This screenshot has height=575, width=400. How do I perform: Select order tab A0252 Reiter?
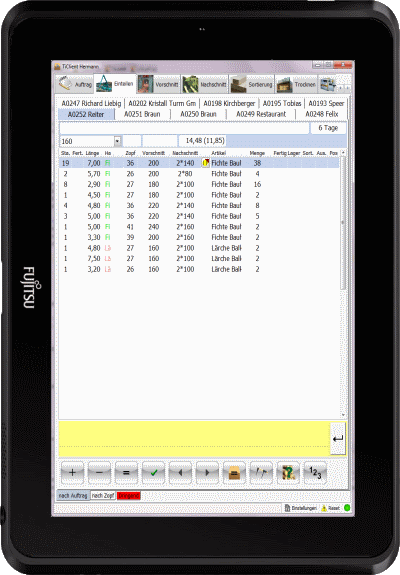tap(86, 114)
